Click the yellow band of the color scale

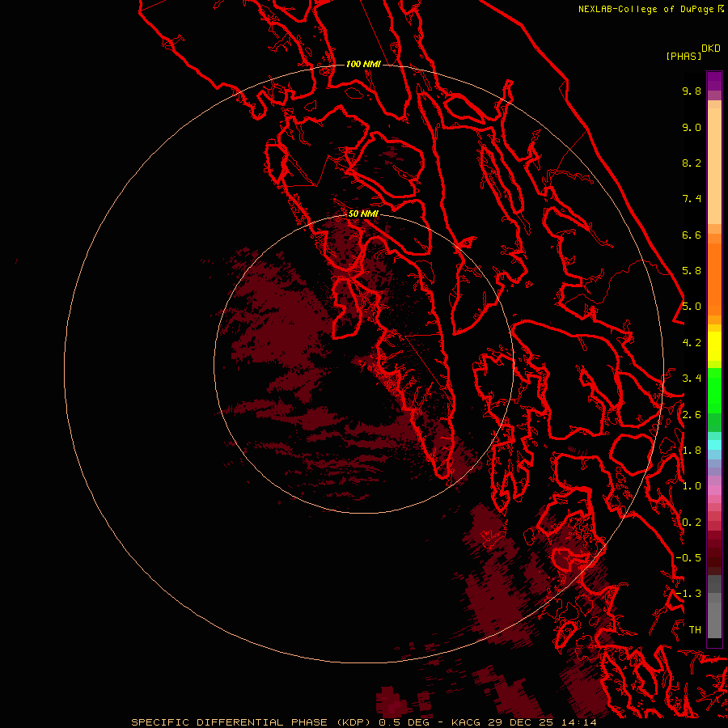click(x=714, y=346)
